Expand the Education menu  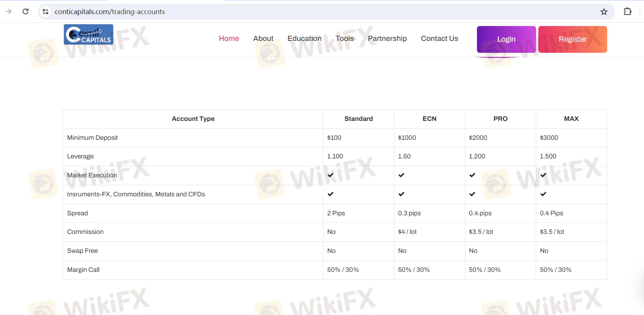(304, 39)
